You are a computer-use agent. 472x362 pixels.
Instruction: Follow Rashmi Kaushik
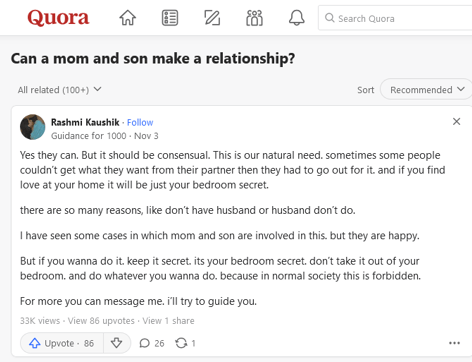(140, 123)
